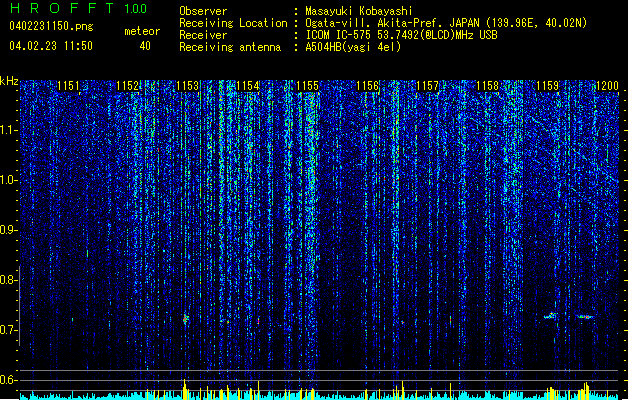The image size is (629, 400).
Task: Click the kHz axis unit label
Action: point(9,81)
